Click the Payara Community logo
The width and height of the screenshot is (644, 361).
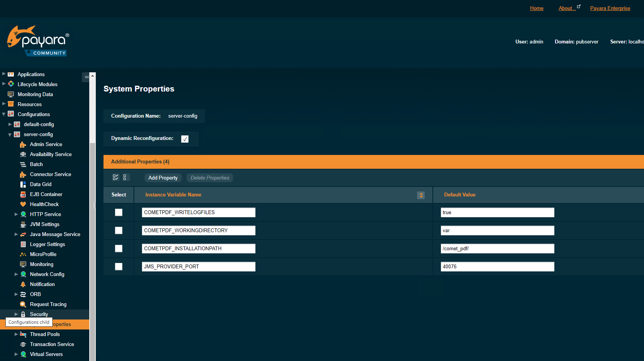pyautogui.click(x=38, y=42)
